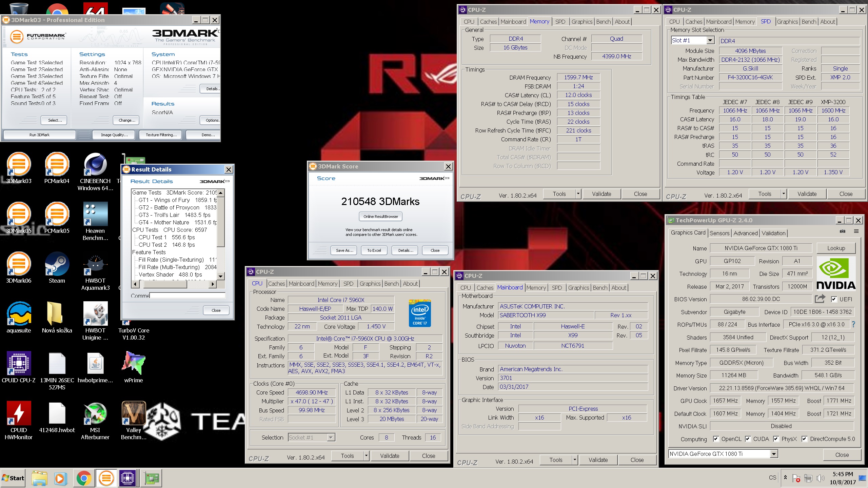Launch MSI Afterburner shortcut

(x=95, y=421)
